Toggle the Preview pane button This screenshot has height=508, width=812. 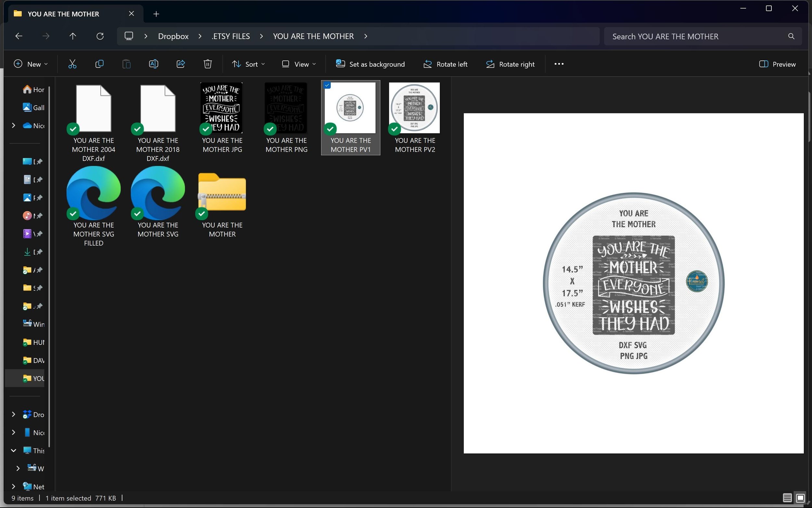click(778, 64)
